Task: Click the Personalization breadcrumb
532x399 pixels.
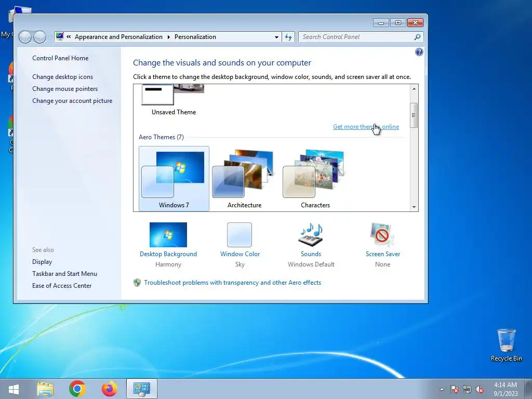Action: pos(195,37)
